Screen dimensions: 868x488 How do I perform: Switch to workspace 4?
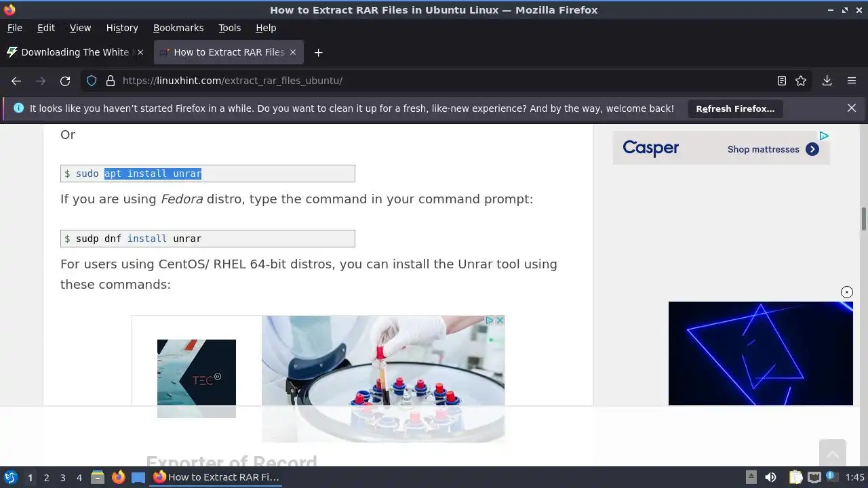point(79,477)
